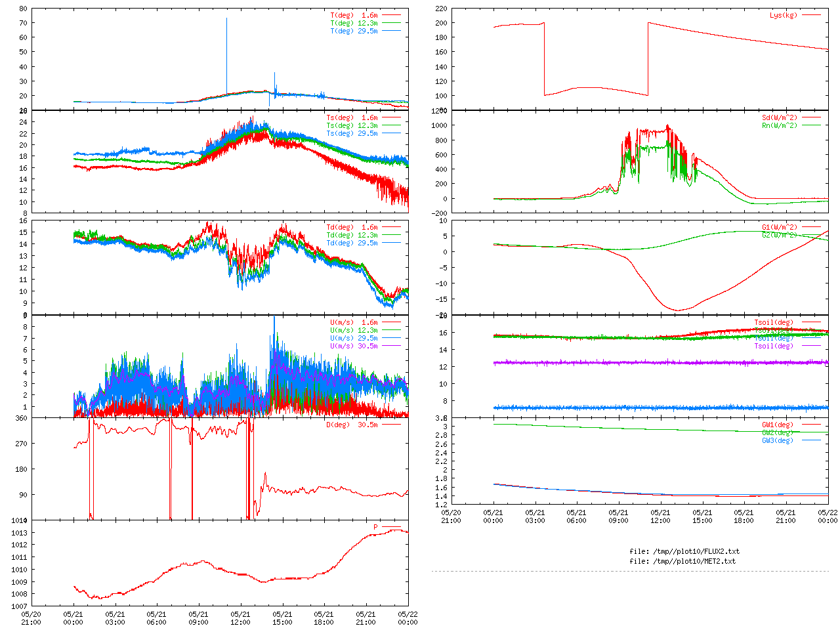Click the red 'Tsoil(deg)' legend label
This screenshot has width=840, height=630.
tap(774, 323)
